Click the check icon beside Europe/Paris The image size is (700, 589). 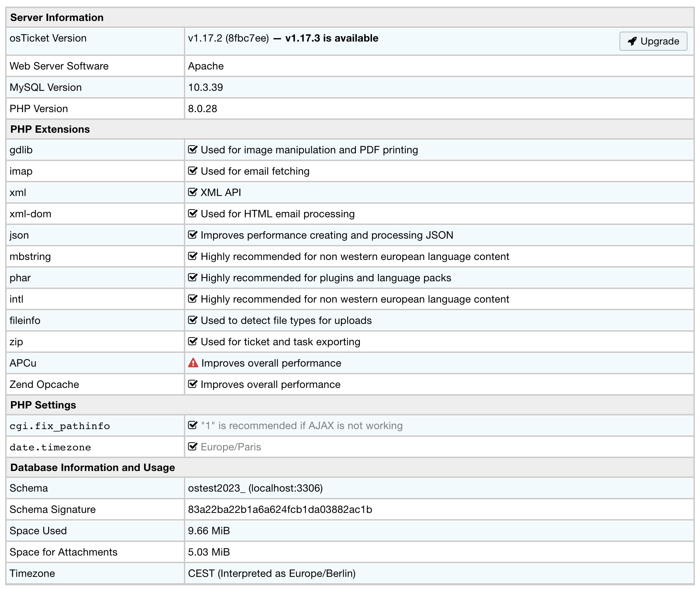pyautogui.click(x=193, y=447)
